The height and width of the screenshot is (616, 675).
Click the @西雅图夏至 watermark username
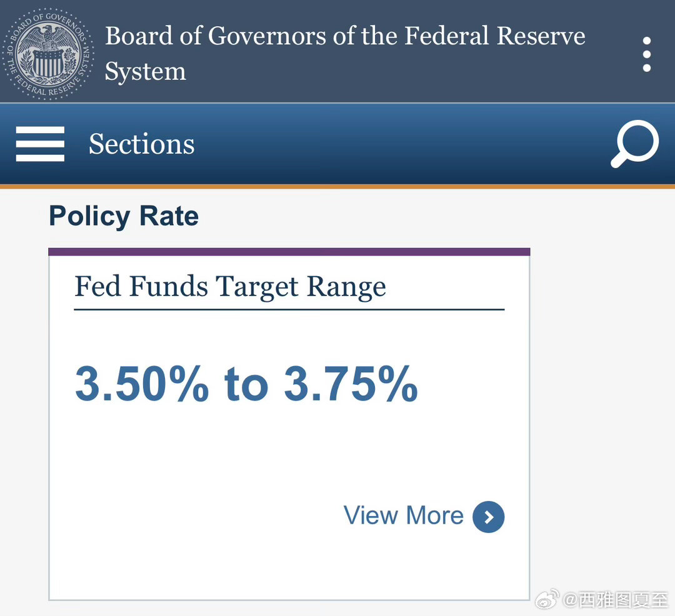pos(616,601)
